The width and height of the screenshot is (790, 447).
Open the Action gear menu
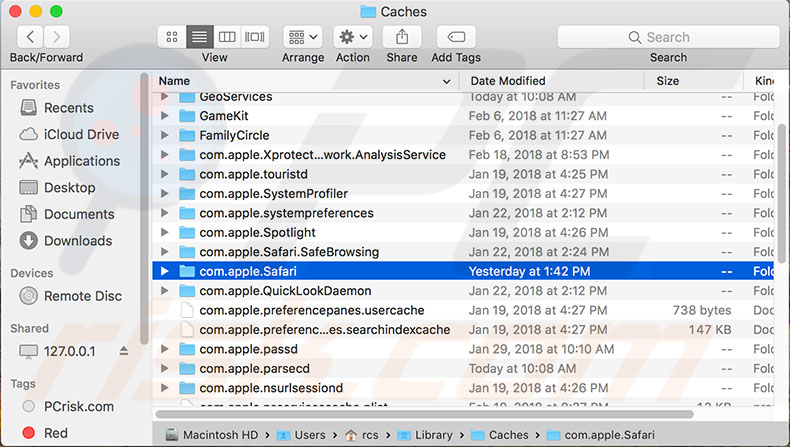(x=353, y=37)
